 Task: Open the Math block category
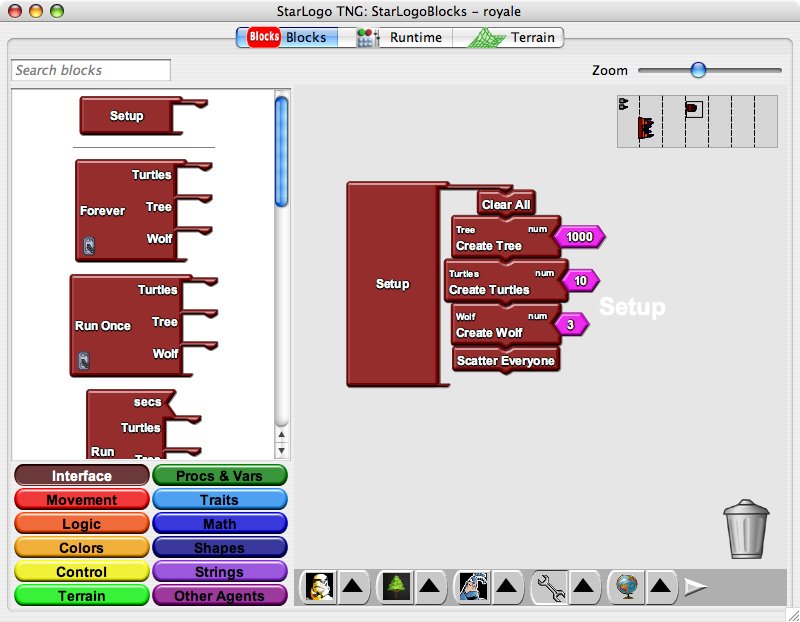coord(219,524)
